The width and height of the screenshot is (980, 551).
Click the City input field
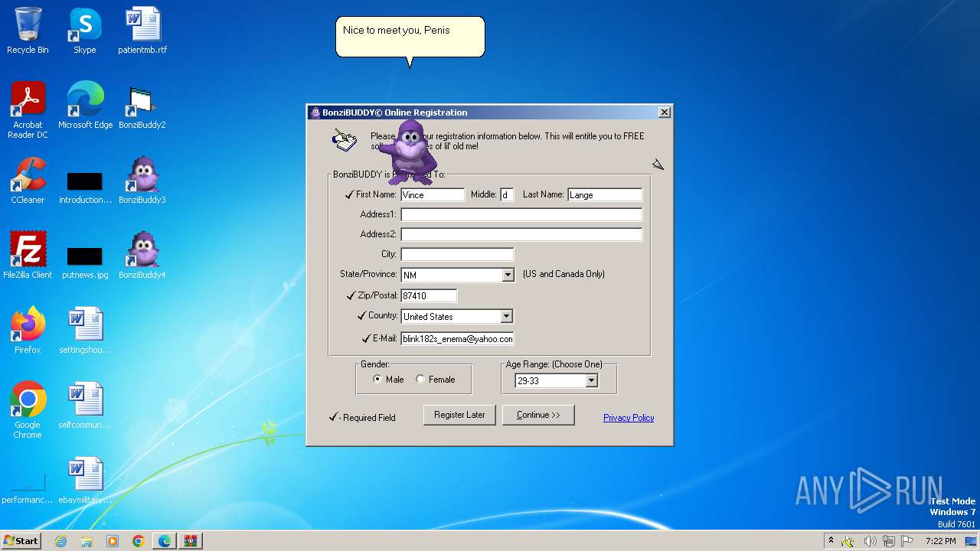tap(457, 254)
